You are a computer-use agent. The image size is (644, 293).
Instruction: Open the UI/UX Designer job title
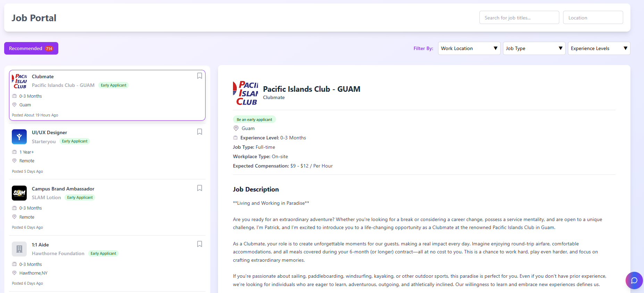pos(49,132)
